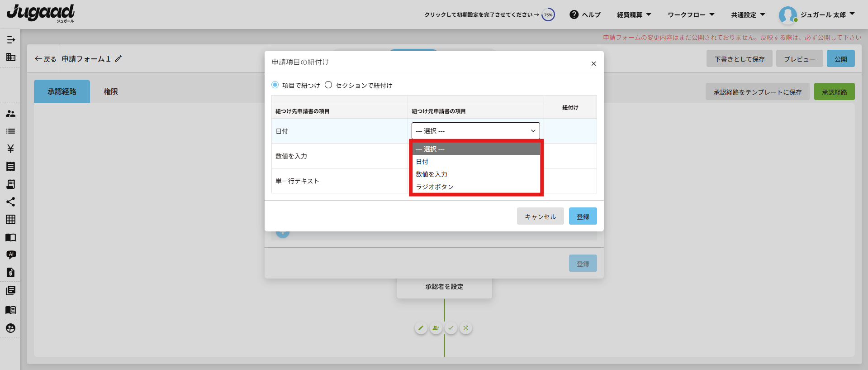868x370 pixels.
Task: Pick 数値を入力 in the open dropdown list
Action: click(x=432, y=174)
